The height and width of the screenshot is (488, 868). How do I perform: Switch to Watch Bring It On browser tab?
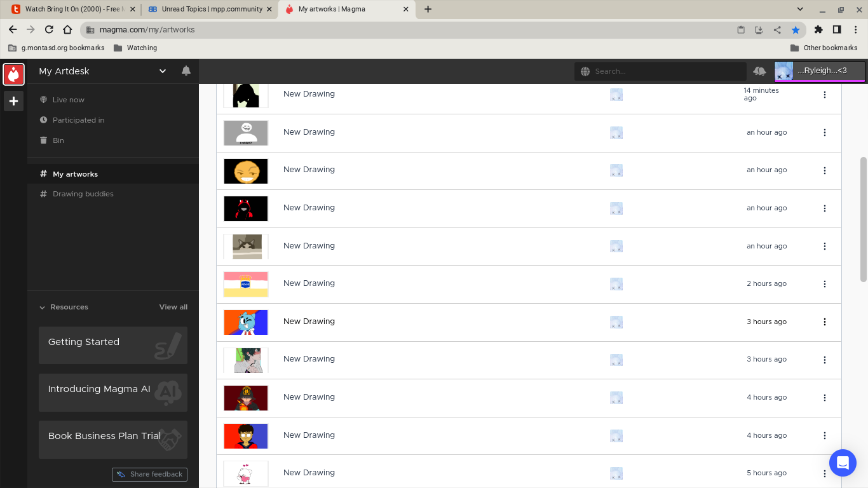click(73, 10)
